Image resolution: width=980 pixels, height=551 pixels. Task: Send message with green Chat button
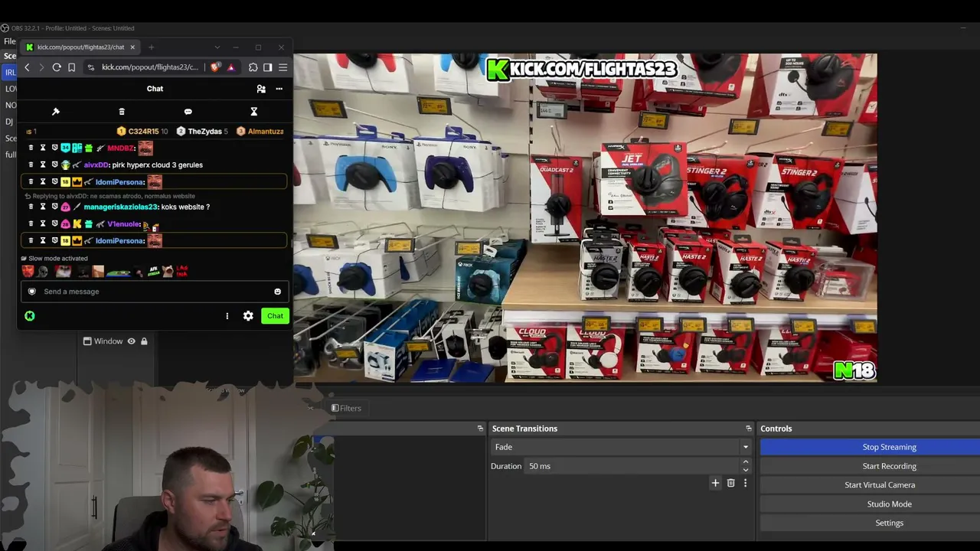pyautogui.click(x=275, y=316)
